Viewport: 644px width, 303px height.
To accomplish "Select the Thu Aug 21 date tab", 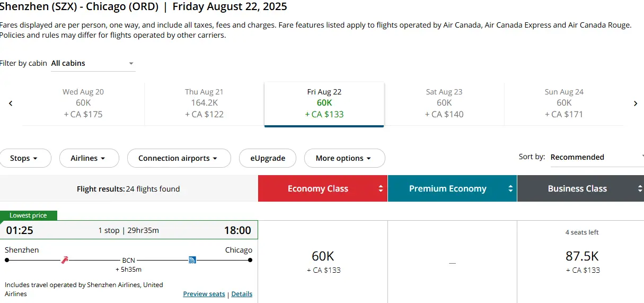I will [x=204, y=103].
